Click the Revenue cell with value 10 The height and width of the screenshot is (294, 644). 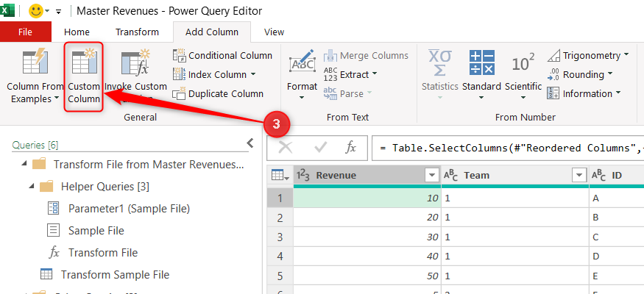click(x=367, y=198)
